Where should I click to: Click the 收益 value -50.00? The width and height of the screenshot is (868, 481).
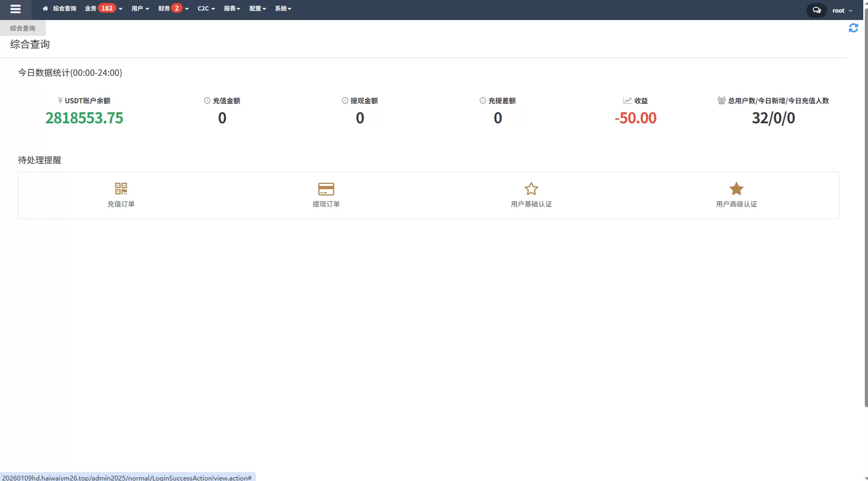pos(635,118)
